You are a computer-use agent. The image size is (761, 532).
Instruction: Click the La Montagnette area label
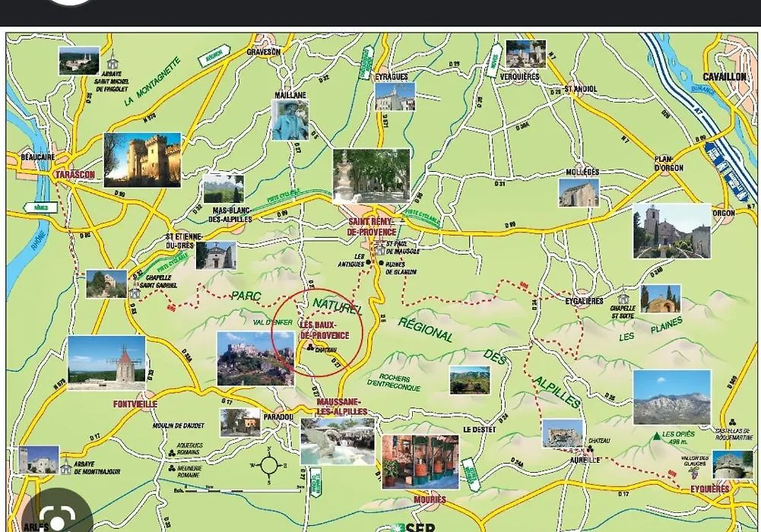pos(152,81)
